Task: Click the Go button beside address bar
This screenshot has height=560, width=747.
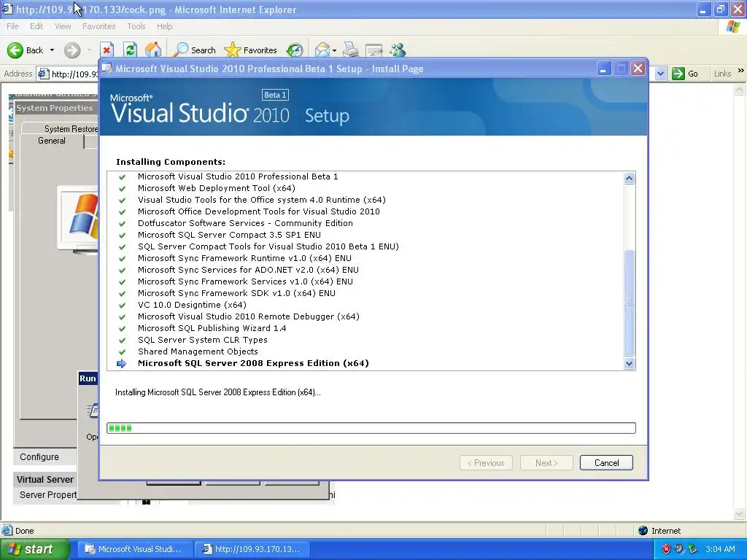Action: pos(686,74)
